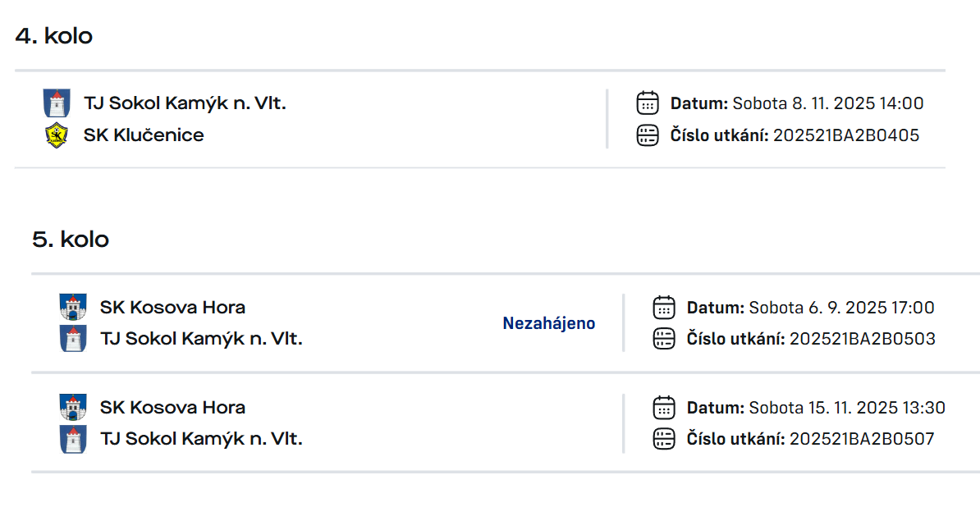
Task: Open the SK Klučenice team link
Action: click(x=144, y=135)
